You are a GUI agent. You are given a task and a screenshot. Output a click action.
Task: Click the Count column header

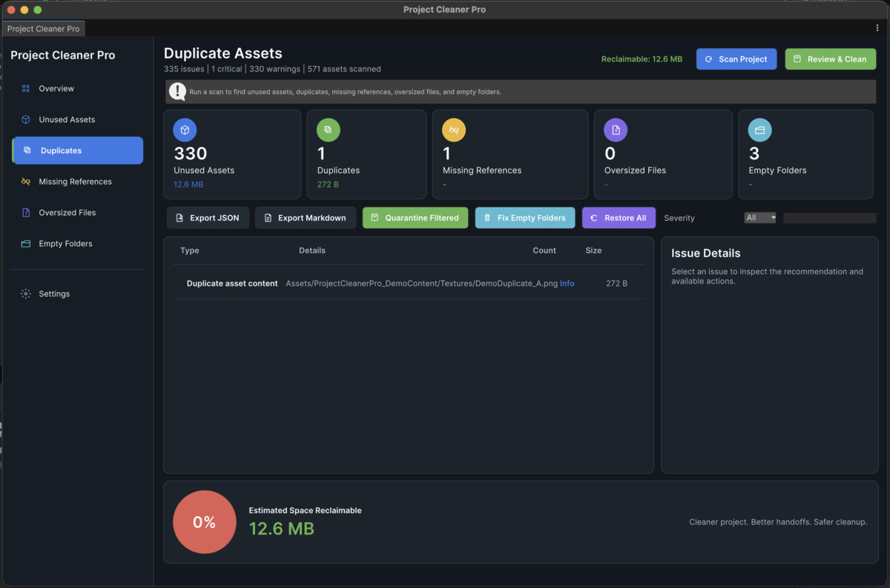click(544, 251)
